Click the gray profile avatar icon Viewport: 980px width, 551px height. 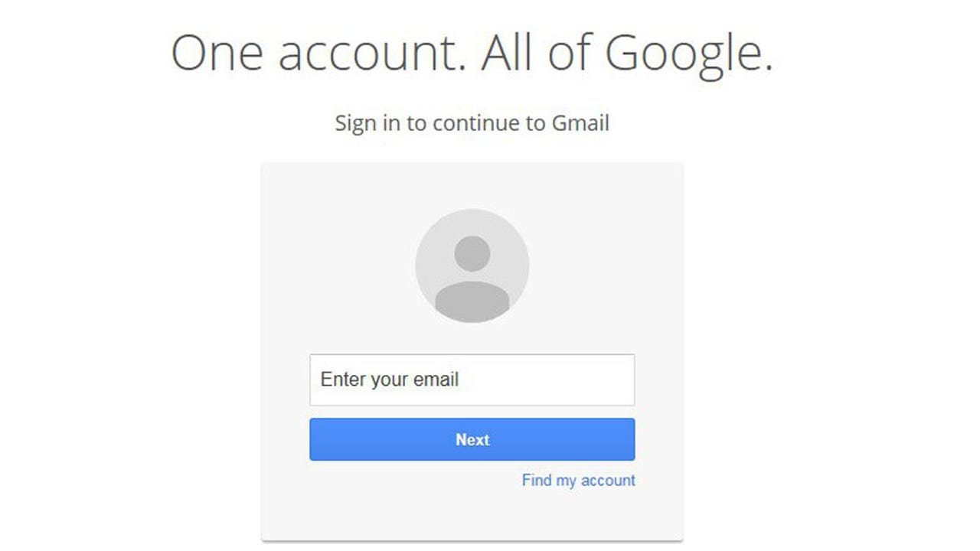coord(472,266)
